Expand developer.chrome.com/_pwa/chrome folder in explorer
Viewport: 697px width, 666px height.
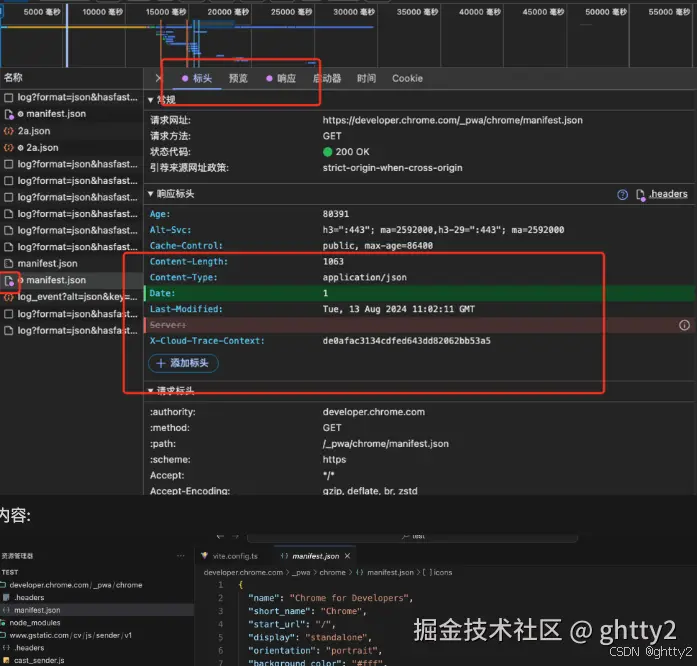point(76,585)
